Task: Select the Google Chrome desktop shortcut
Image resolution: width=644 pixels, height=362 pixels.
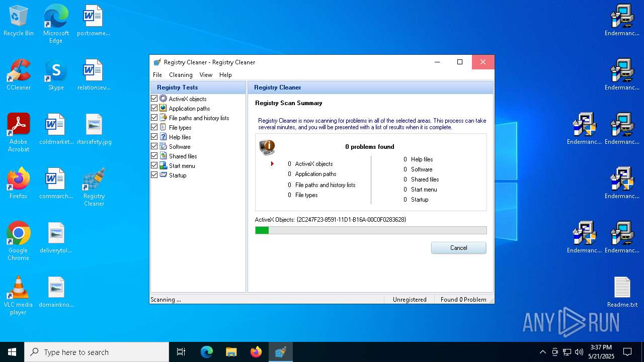Action: 19,241
